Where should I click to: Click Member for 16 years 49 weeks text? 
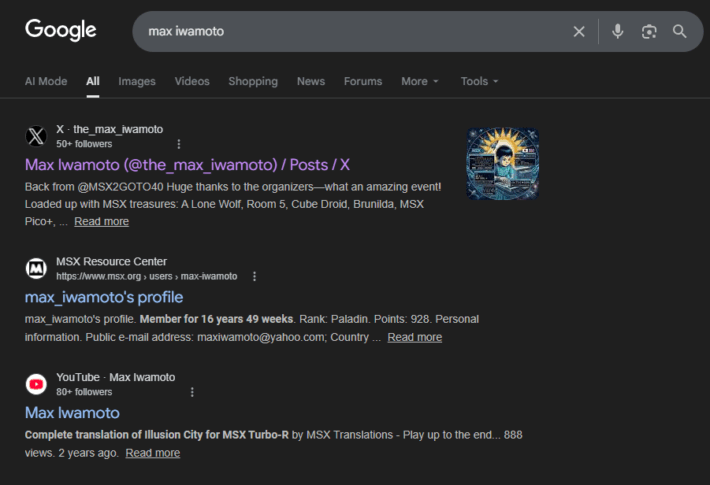tap(216, 319)
